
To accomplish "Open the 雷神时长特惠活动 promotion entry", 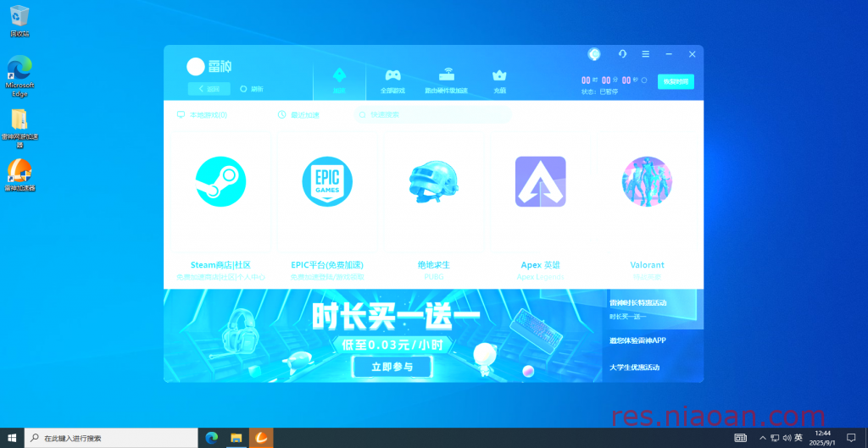I will (x=654, y=309).
